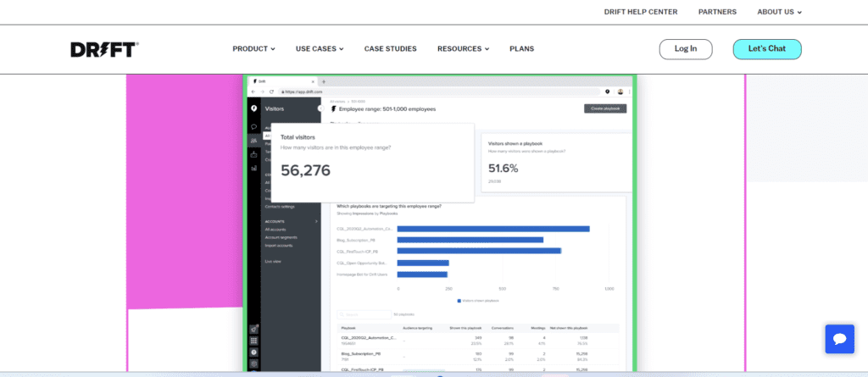
Task: Open the Playbooks bot icon in sidebar
Action: (x=253, y=154)
